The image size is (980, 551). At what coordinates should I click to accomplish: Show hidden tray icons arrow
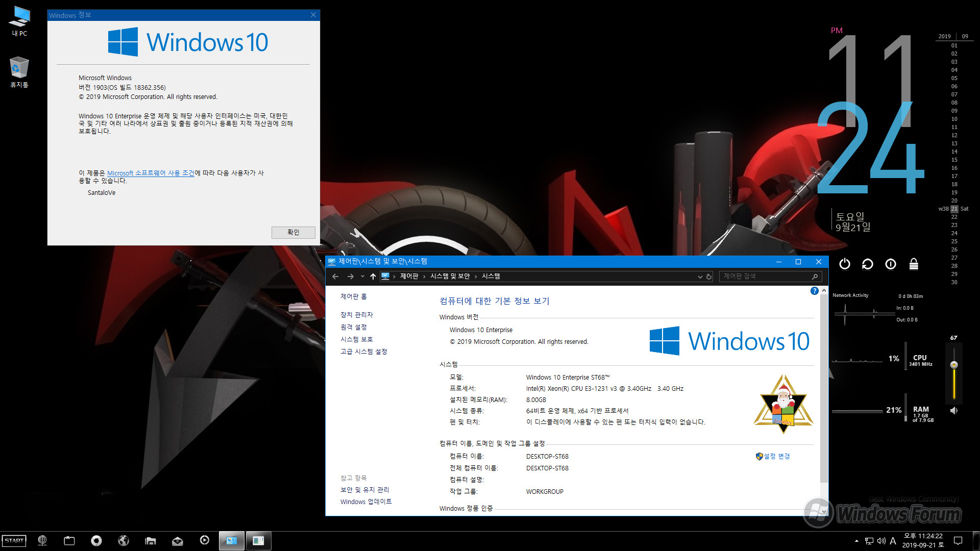pos(856,541)
